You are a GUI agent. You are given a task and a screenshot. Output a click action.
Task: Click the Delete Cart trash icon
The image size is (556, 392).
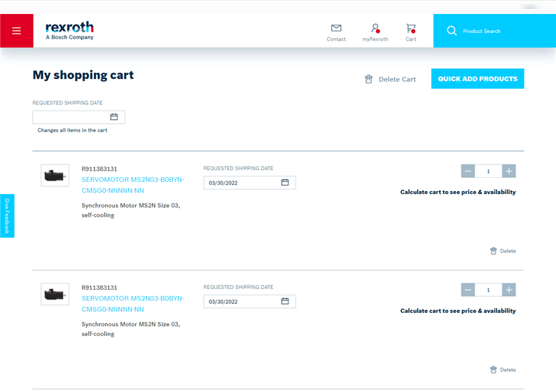pos(369,79)
